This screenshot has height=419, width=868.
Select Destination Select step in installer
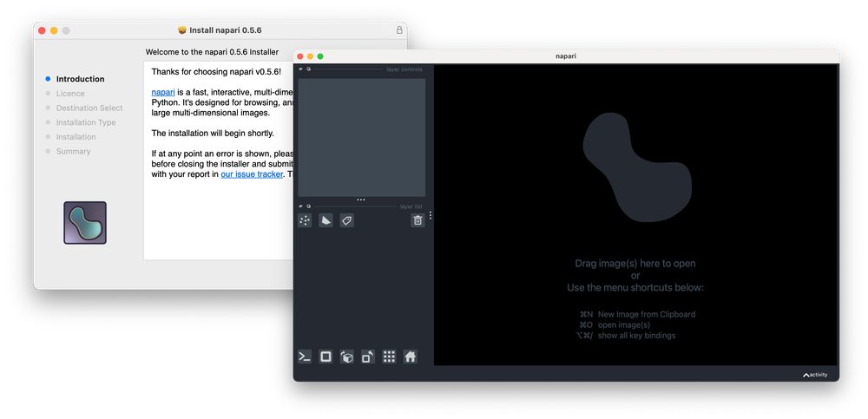[89, 108]
